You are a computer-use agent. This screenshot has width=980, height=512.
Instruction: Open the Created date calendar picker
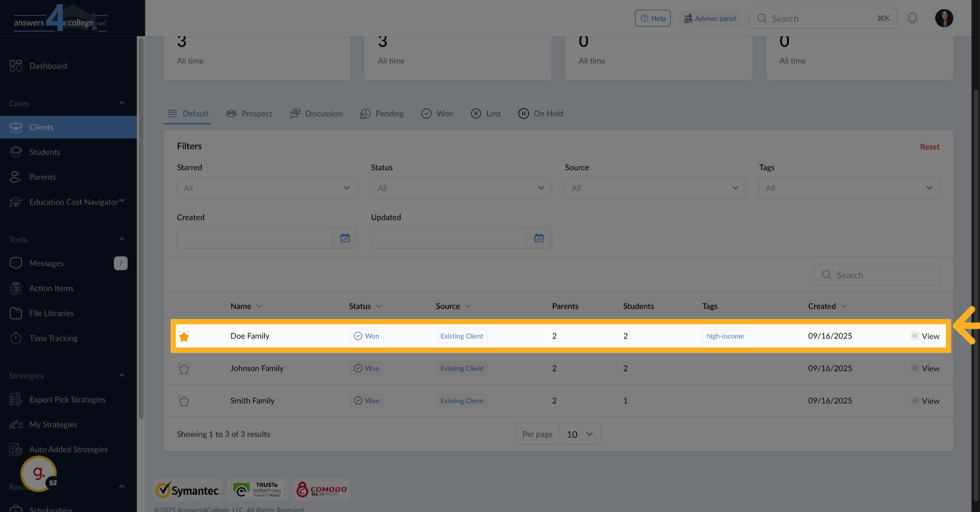point(345,238)
